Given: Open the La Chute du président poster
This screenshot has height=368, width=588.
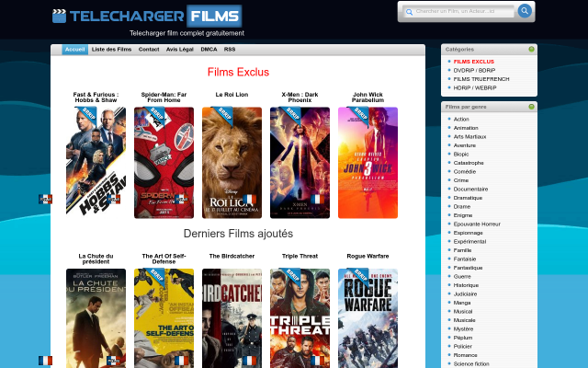Looking at the screenshot, I should 96,318.
